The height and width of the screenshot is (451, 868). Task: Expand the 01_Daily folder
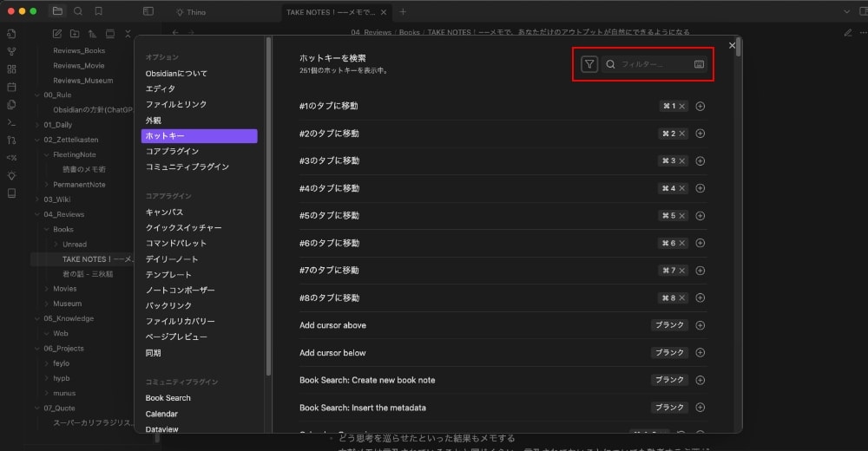(x=37, y=125)
